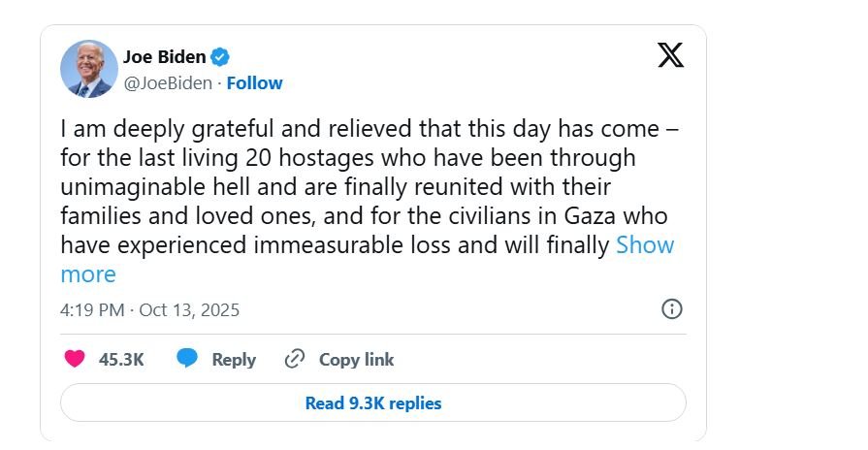The image size is (868, 450).
Task: Select the Copy link text
Action: 356,359
